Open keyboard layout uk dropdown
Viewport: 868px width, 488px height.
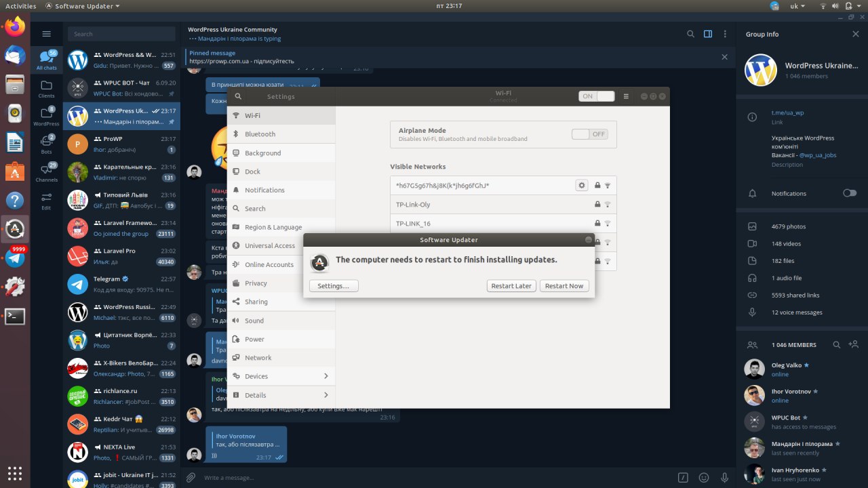[798, 6]
